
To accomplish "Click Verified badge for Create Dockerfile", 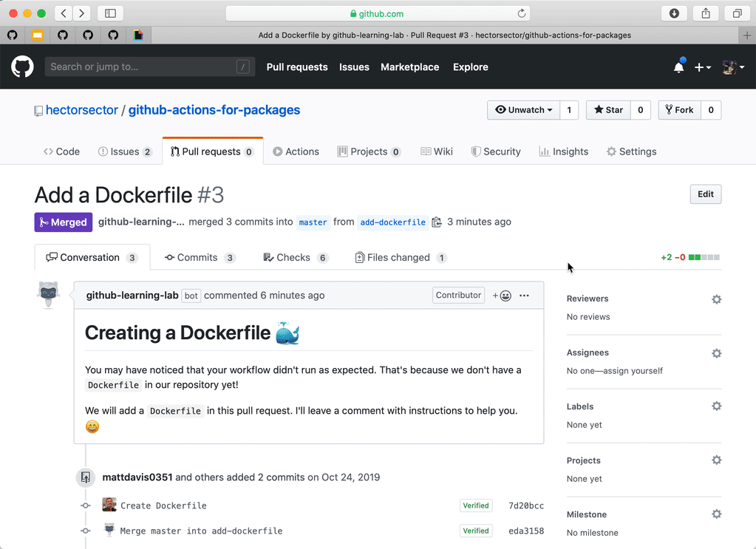I will (476, 505).
